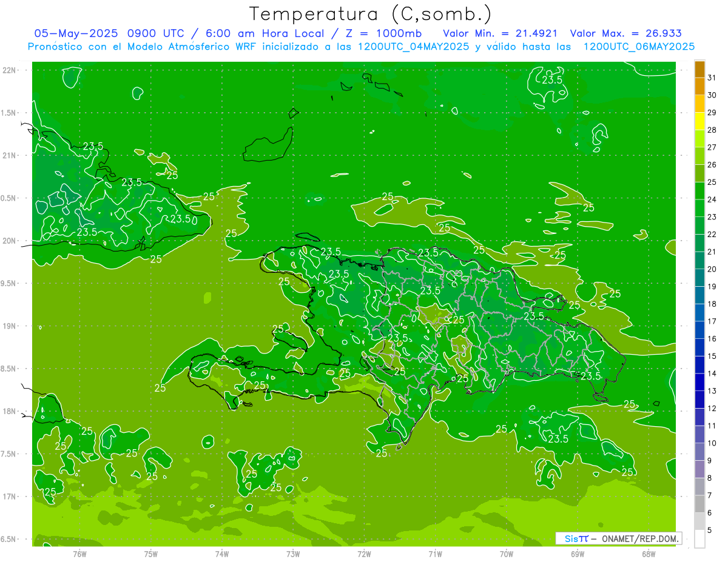Image resolution: width=728 pixels, height=562 pixels.
Task: Click the '1.5N' latitude tick label
Action: 8,113
